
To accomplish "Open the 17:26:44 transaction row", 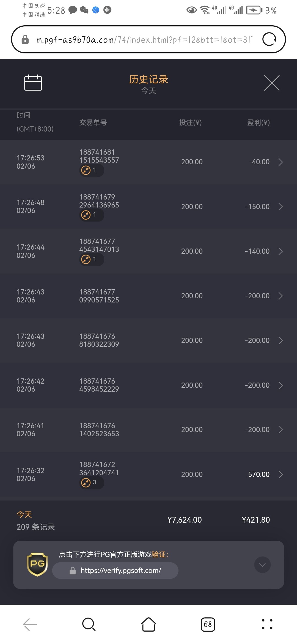I will pyautogui.click(x=148, y=251).
